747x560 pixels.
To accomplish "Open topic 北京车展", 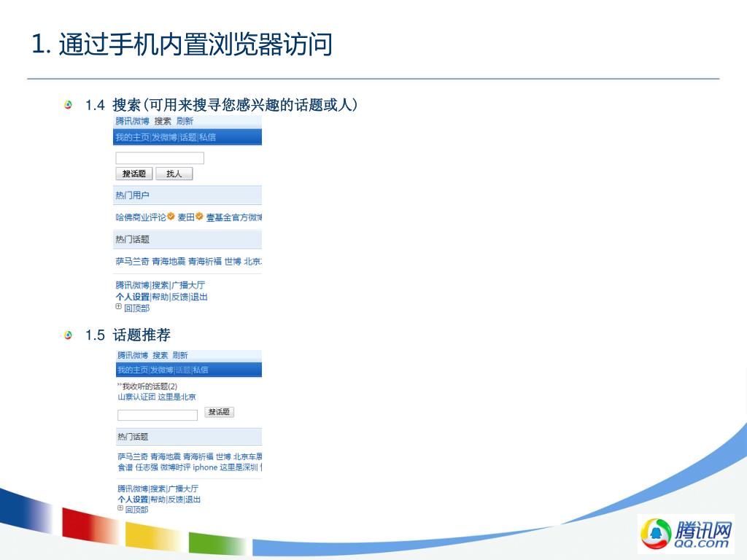I will [248, 456].
